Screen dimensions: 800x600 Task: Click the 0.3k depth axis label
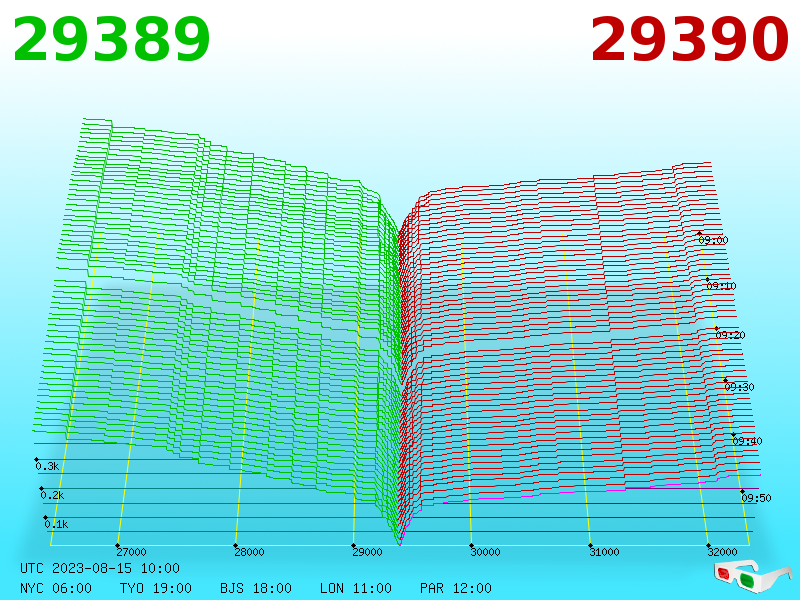point(47,466)
